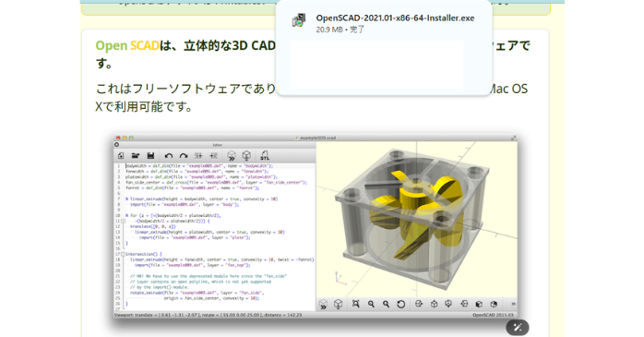Click the cube icon with a downward arrow
The image size is (644, 337).
click(449, 304)
